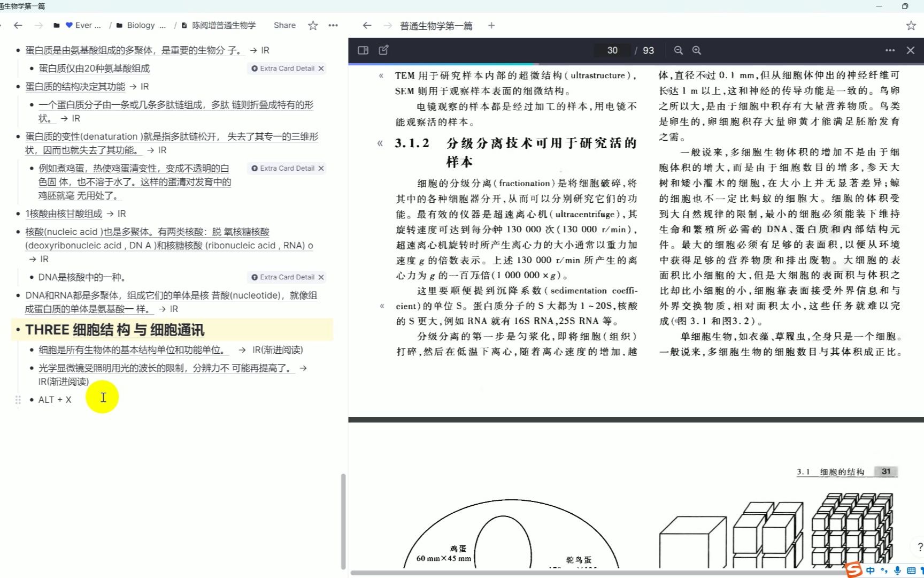924x578 pixels.
Task: Select the PDF annotation edit tool
Action: tap(383, 50)
